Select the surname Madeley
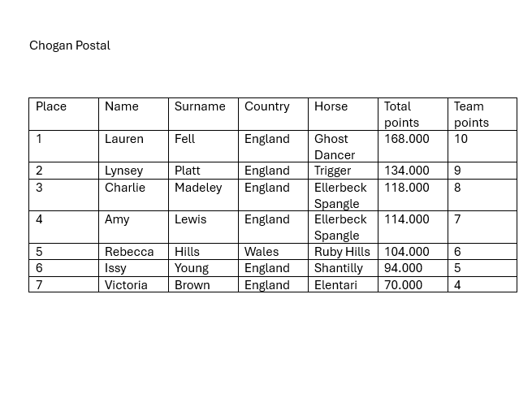The height and width of the screenshot is (407, 532). click(x=198, y=188)
